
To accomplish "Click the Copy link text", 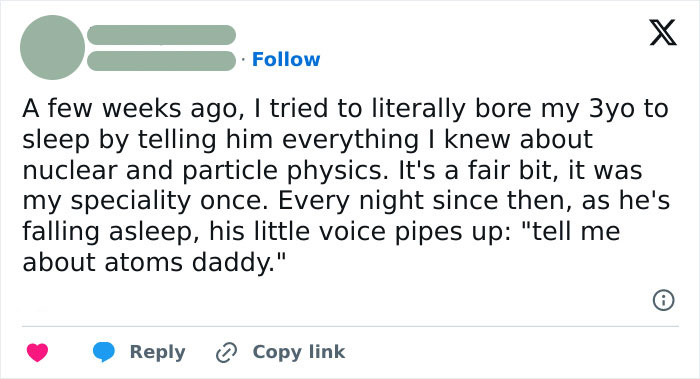I will click(299, 352).
